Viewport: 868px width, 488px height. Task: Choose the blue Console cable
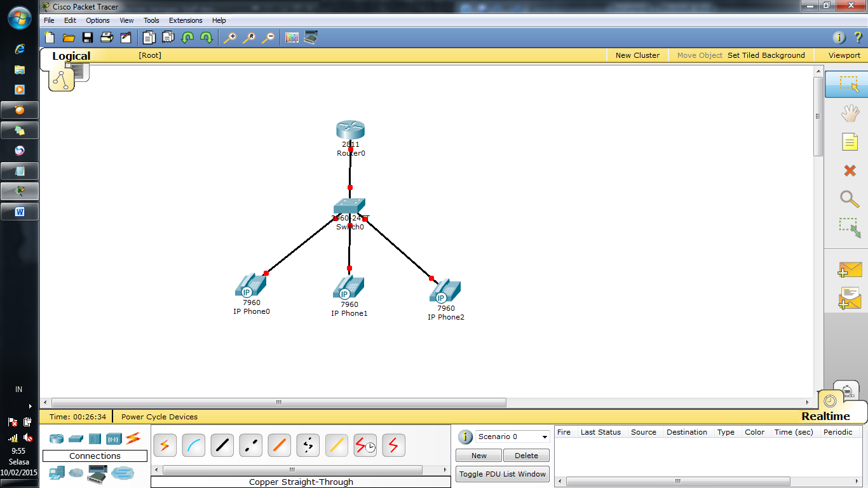point(193,445)
